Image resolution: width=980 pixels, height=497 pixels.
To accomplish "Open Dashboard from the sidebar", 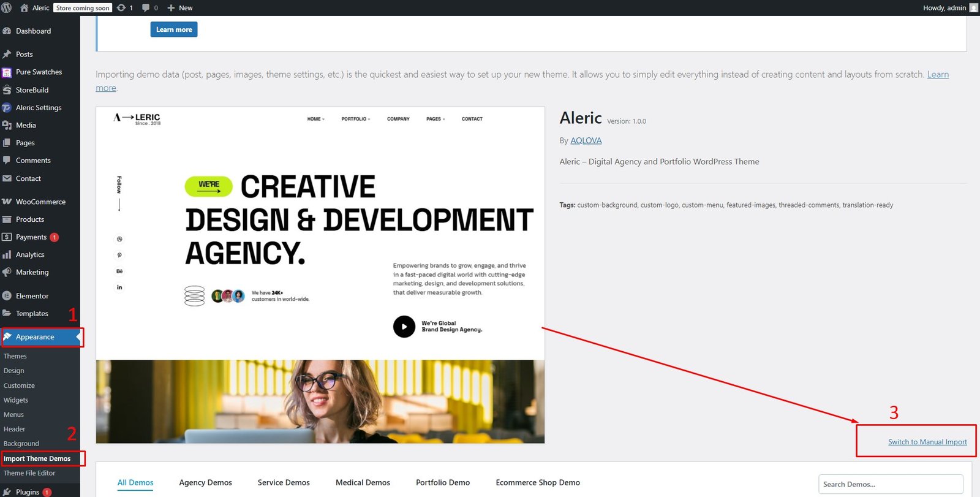I will 33,31.
